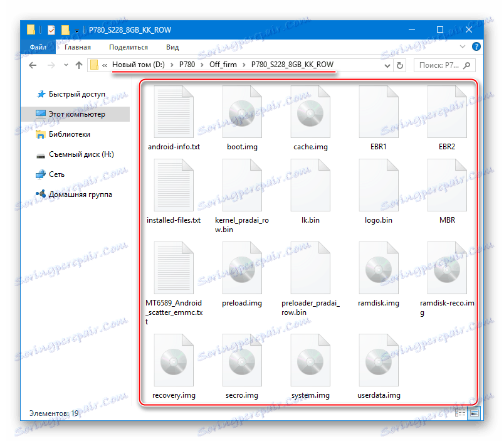504x441 pixels.
Task: Click the Properties quick access toolbar icon
Action: coord(51,30)
